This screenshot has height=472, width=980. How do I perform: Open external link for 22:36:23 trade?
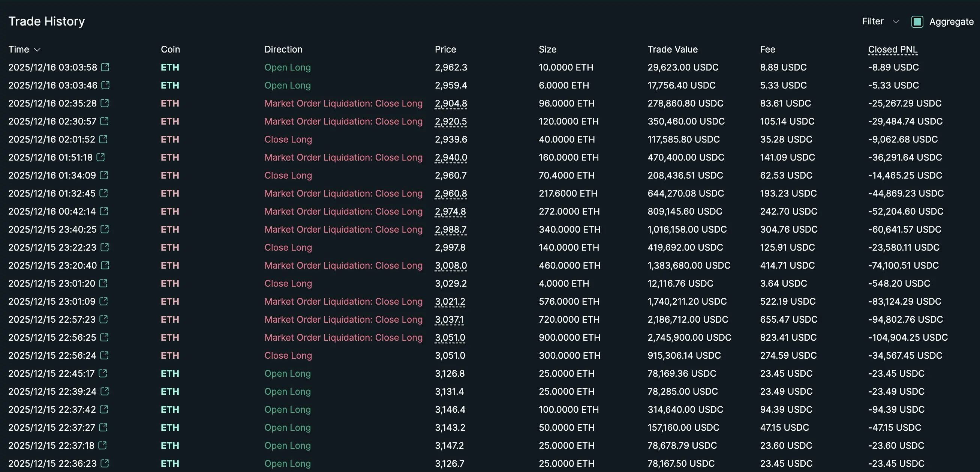[x=105, y=463]
